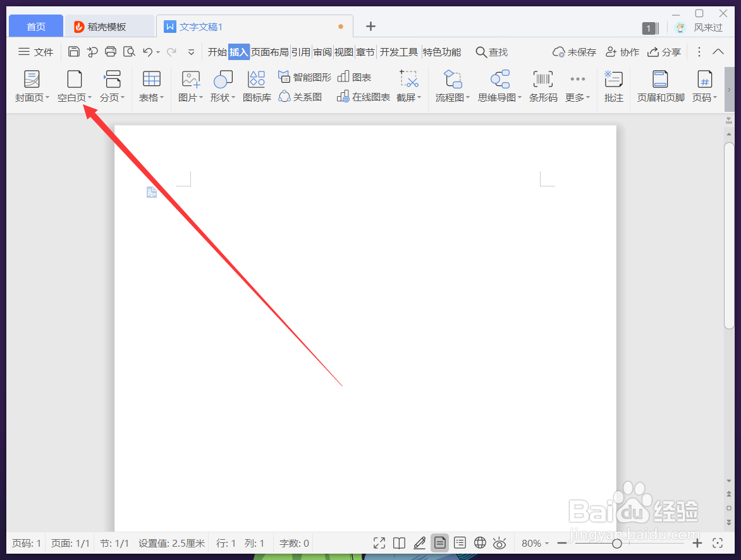Edit header and footer (页眉和页脚)
Screen dimensions: 741x560
click(x=660, y=86)
